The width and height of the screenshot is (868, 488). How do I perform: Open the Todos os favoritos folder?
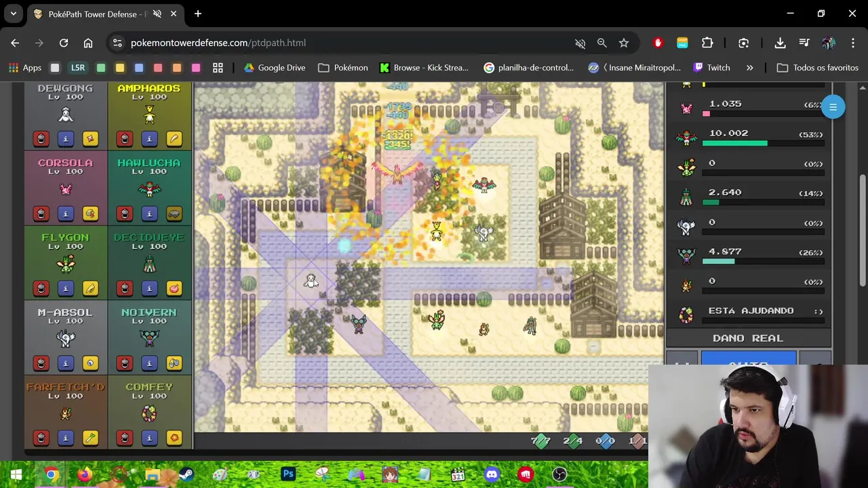point(818,68)
